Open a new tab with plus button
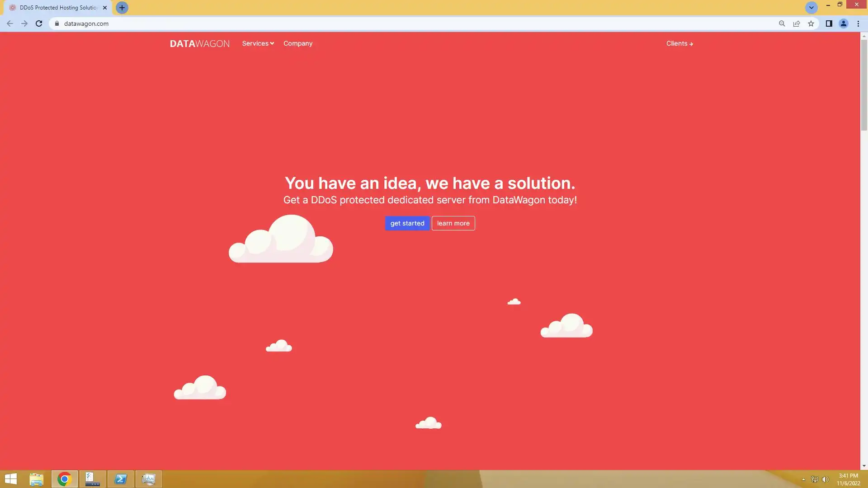The width and height of the screenshot is (868, 488). (x=122, y=8)
